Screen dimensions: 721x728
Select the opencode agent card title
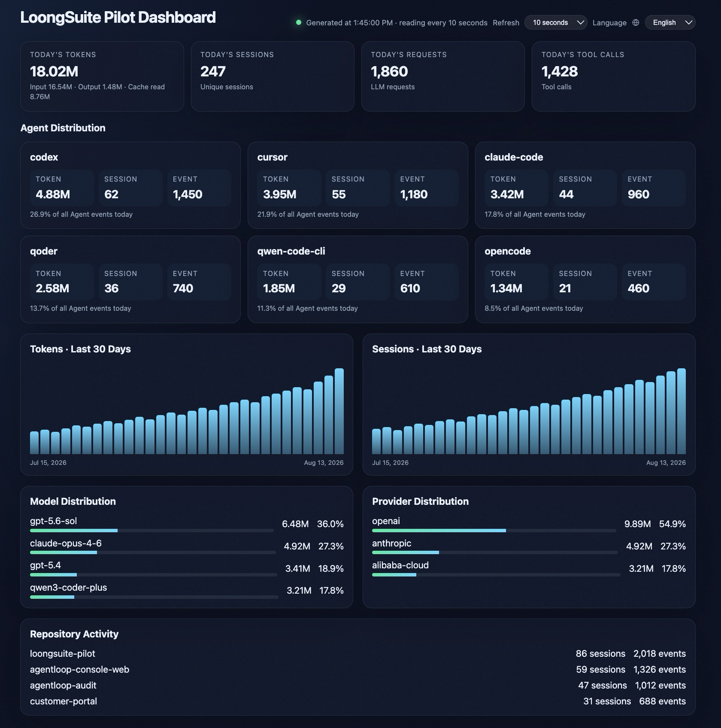click(x=508, y=251)
